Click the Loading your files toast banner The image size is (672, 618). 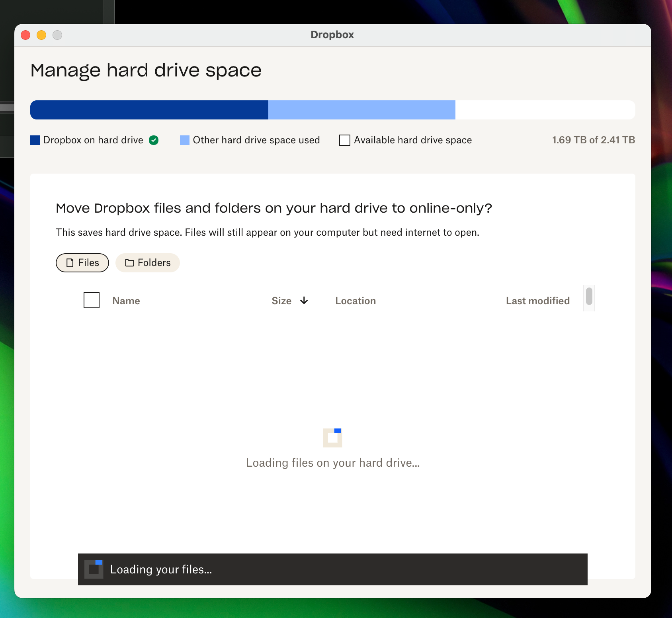click(x=332, y=569)
